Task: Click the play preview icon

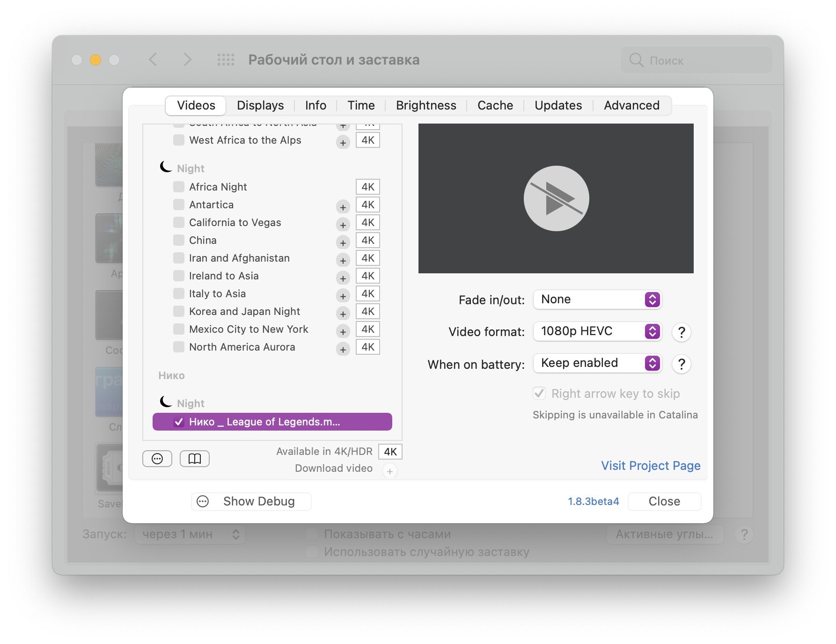Action: [556, 198]
